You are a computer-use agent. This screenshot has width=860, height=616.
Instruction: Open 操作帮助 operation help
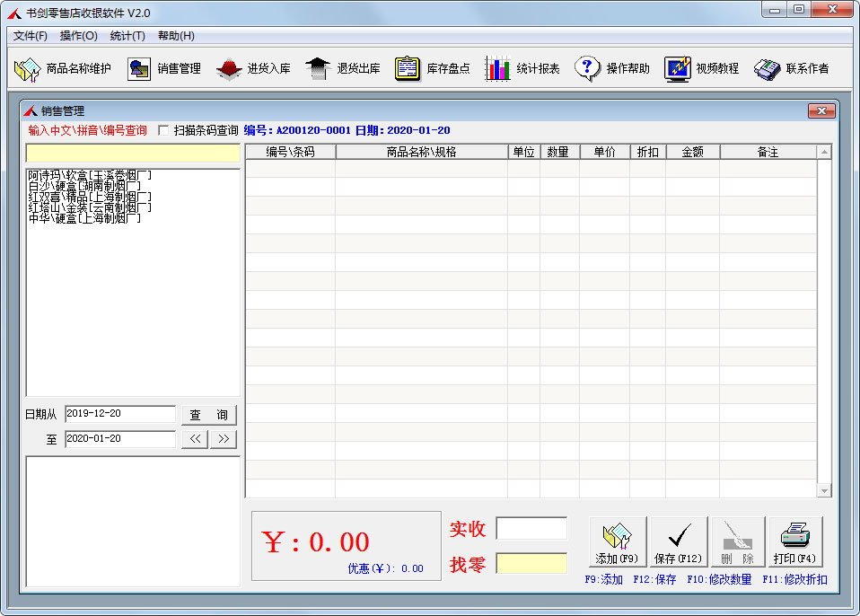click(x=612, y=68)
